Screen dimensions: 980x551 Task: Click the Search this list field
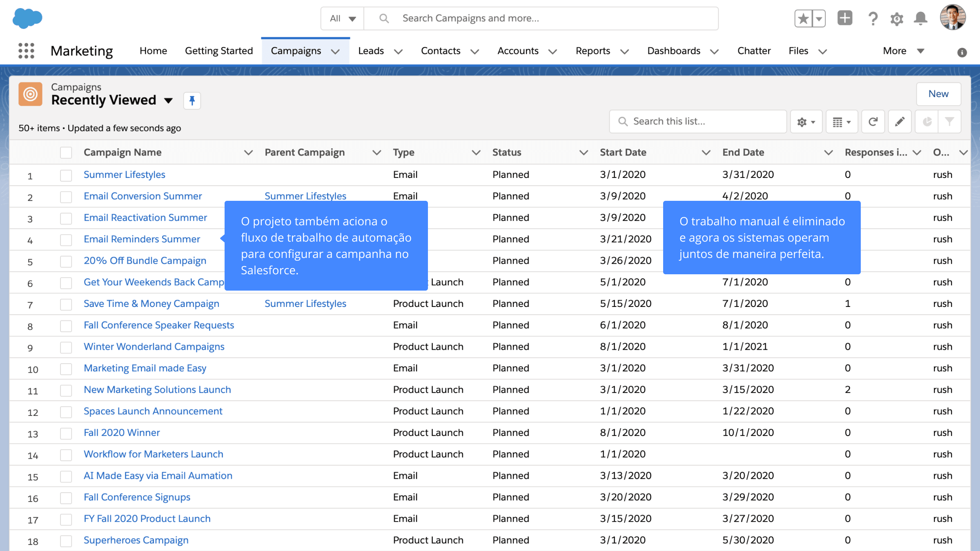[698, 122]
